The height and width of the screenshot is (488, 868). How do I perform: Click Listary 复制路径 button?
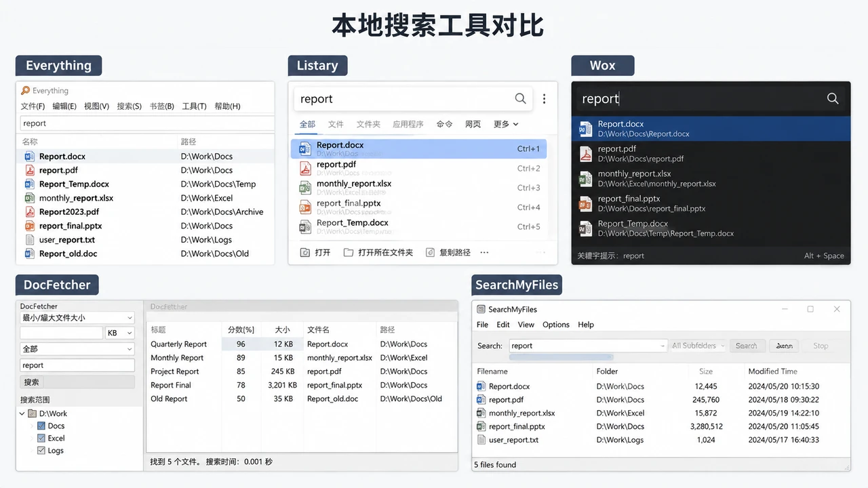pyautogui.click(x=448, y=252)
